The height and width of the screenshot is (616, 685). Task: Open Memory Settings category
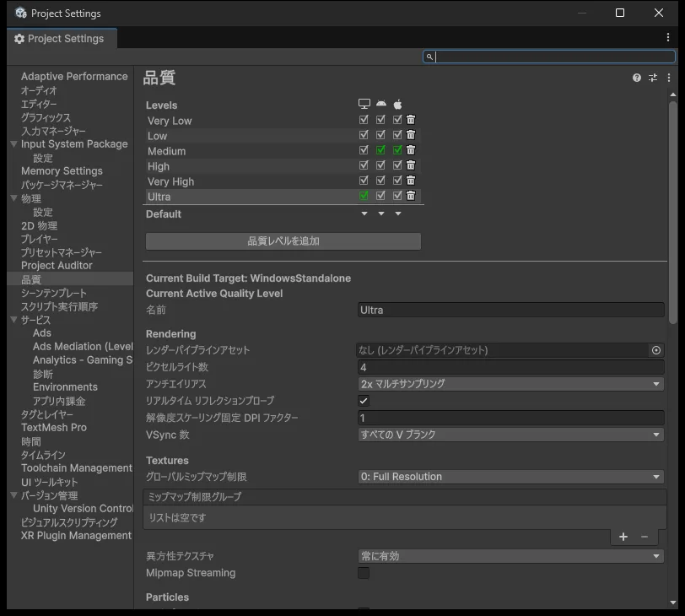click(x=62, y=170)
